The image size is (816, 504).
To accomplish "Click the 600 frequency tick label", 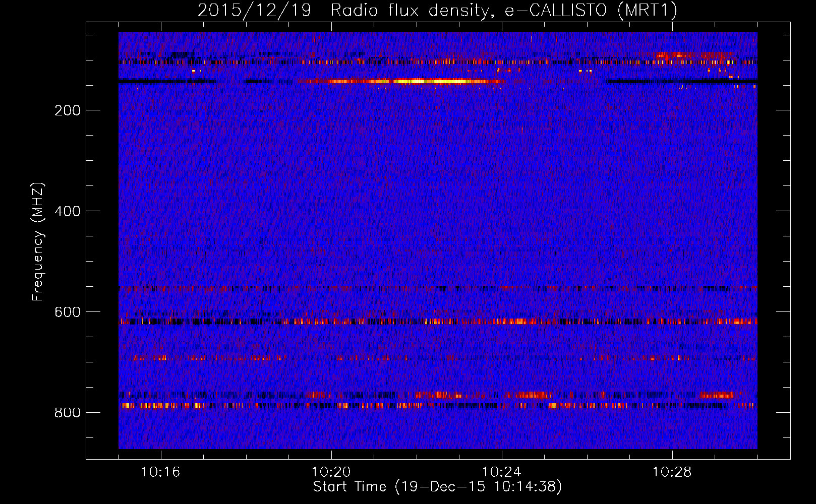I will pos(68,312).
